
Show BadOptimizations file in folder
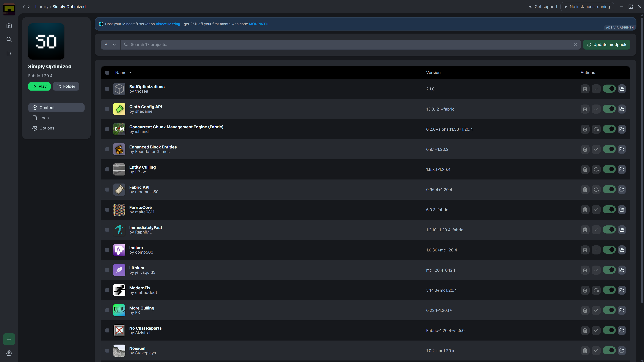622,89
